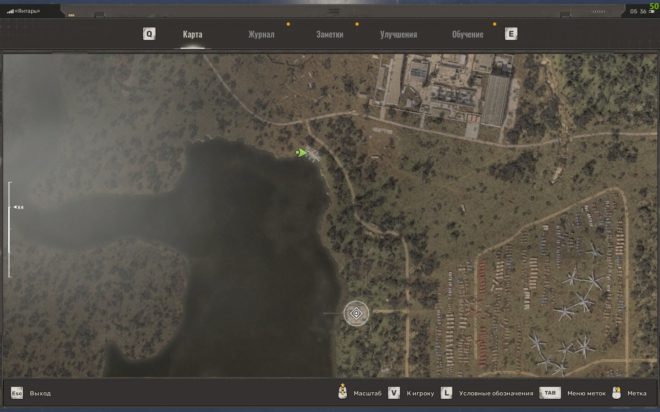Click the PDA top center grip handle
The image size is (660, 412).
(x=334, y=11)
